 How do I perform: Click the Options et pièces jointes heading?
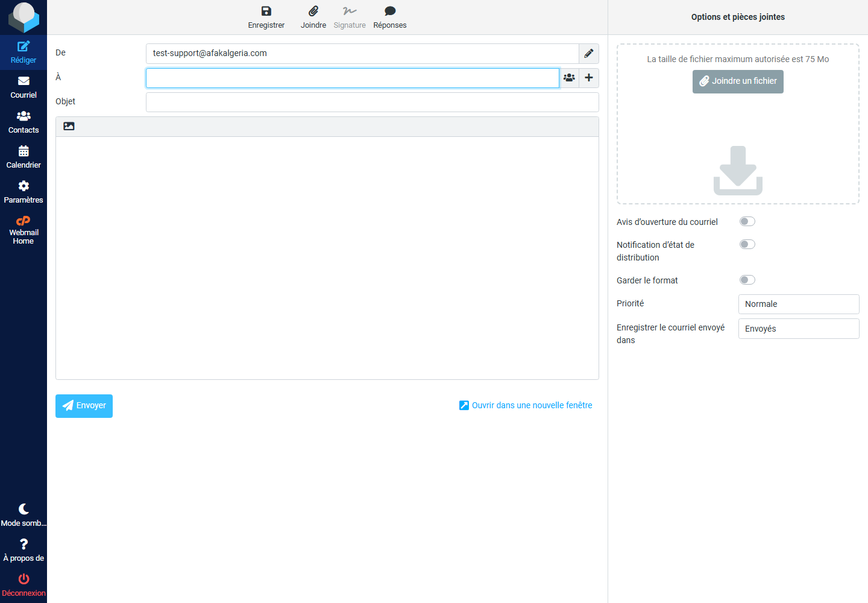(x=738, y=17)
